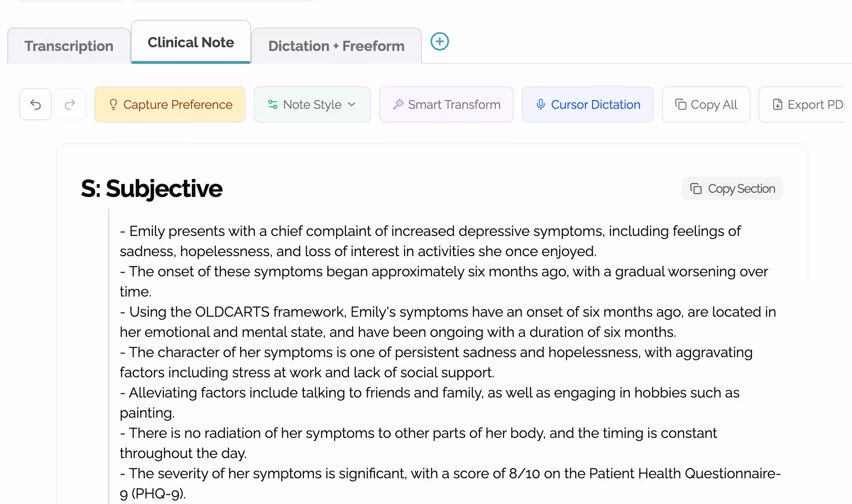Viewport: 852px width, 504px height.
Task: Enable Cursor Dictation mode
Action: coord(588,105)
